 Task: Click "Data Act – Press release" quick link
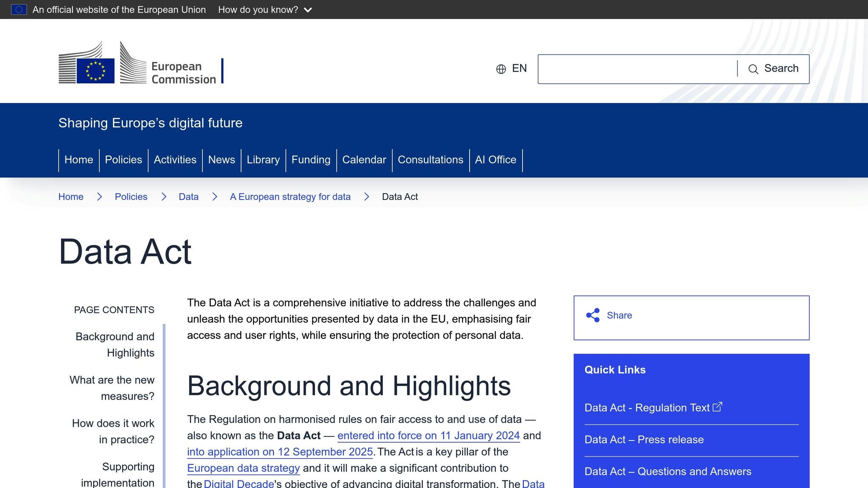pos(643,440)
